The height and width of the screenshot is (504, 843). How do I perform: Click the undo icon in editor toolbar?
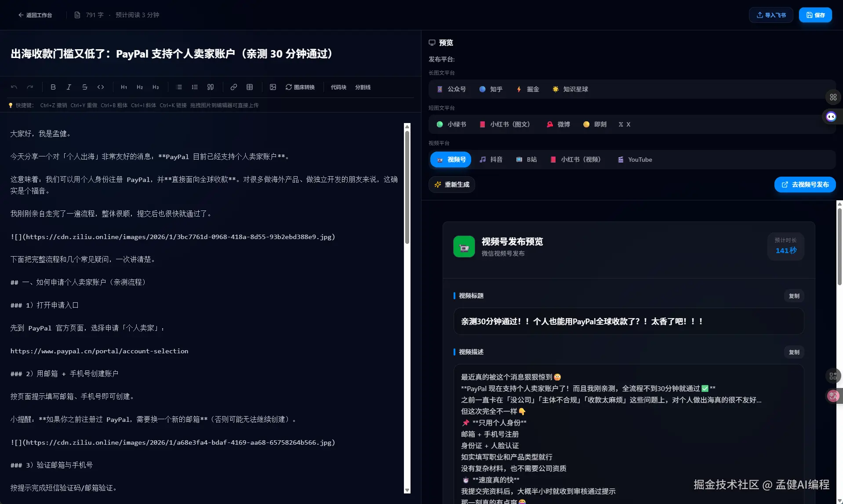point(14,87)
